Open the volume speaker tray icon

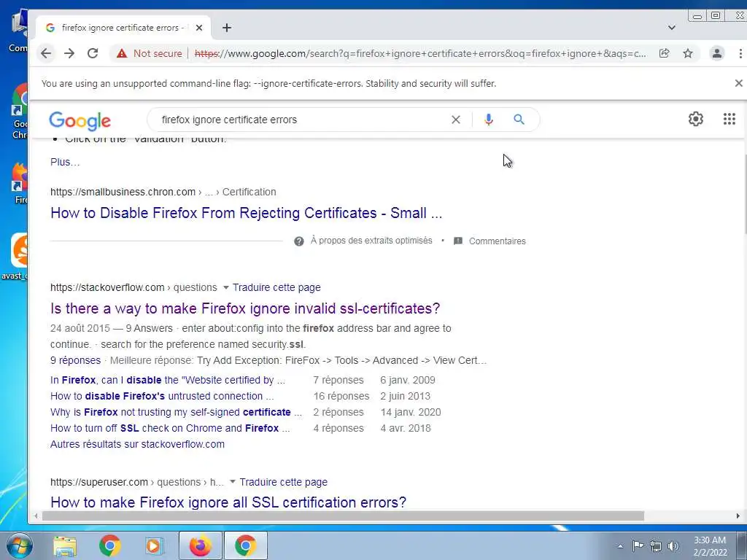(673, 546)
